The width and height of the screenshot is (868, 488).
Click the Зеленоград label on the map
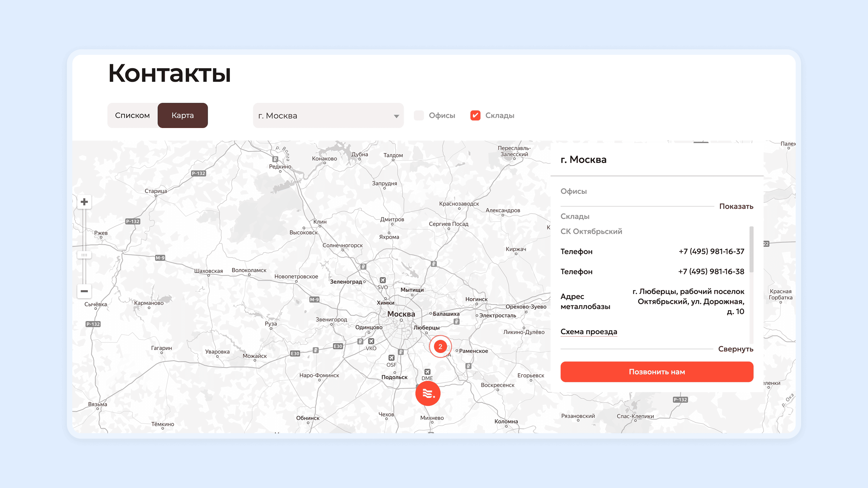coord(346,282)
